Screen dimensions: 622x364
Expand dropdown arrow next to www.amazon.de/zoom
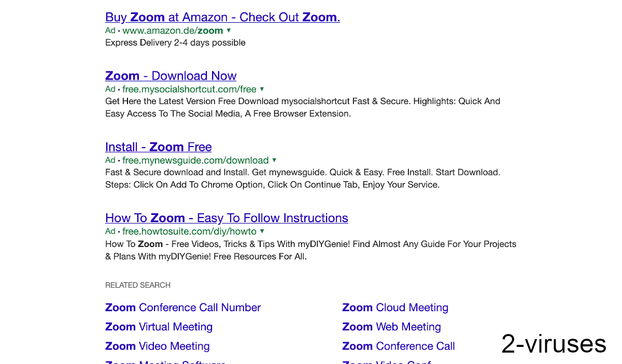pyautogui.click(x=229, y=31)
